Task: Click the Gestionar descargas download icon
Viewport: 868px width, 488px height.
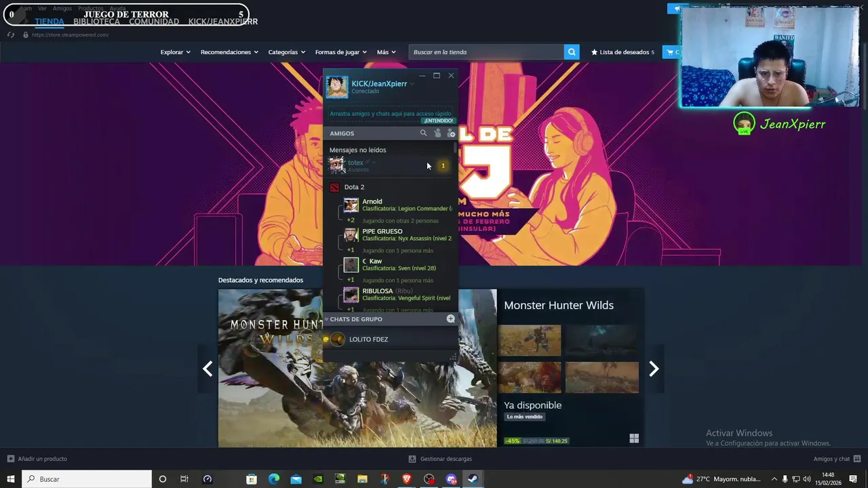Action: pyautogui.click(x=412, y=459)
